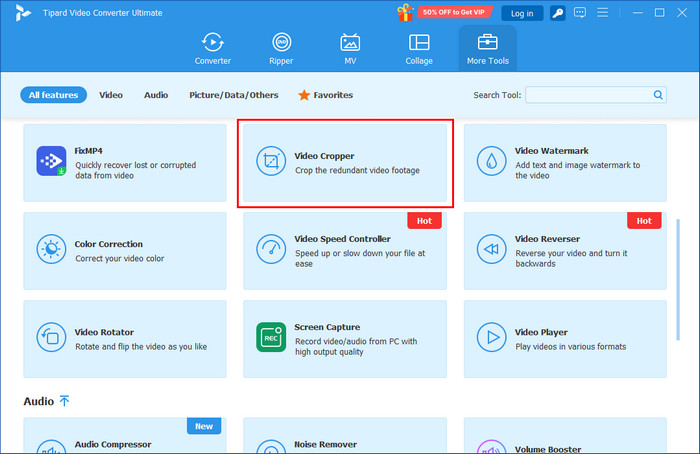Viewport: 700px width, 454px height.
Task: Click the Log in button
Action: (x=522, y=13)
